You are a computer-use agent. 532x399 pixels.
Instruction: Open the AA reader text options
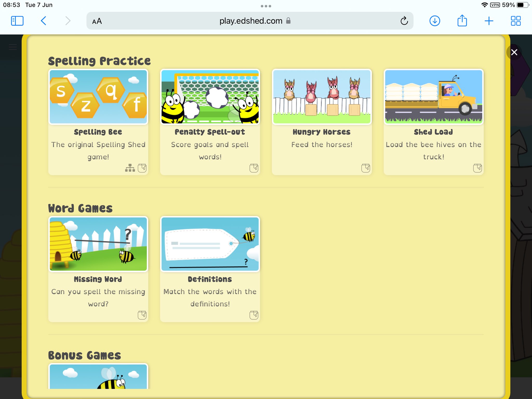click(x=97, y=21)
